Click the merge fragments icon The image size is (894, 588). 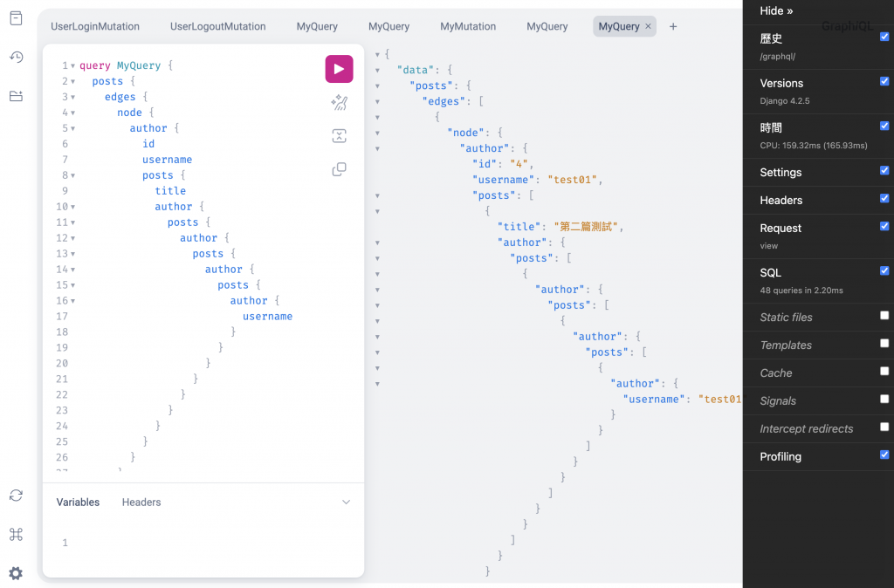(x=340, y=135)
